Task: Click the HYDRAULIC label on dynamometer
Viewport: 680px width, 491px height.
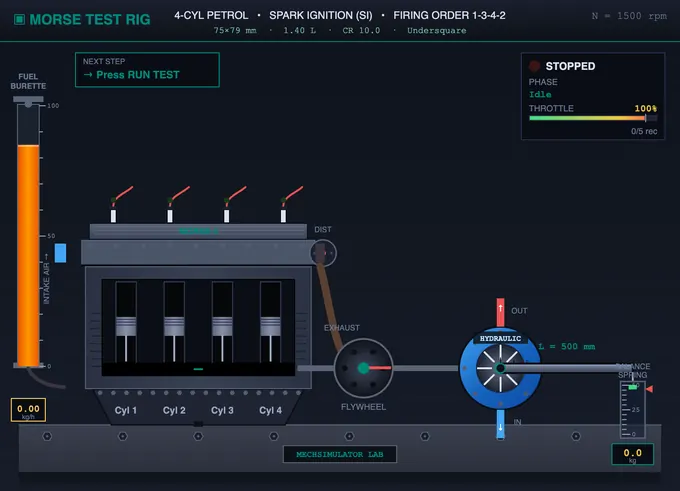Action: (500, 338)
